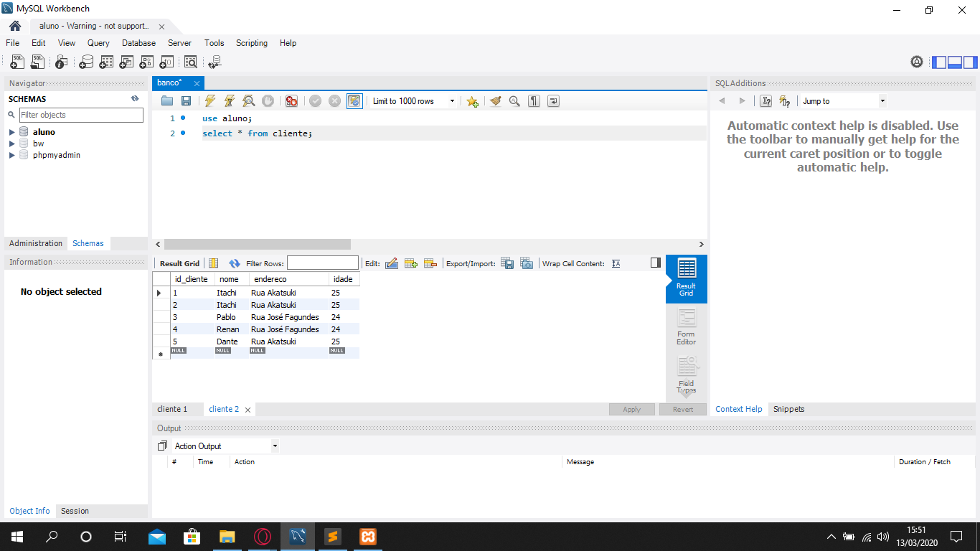
Task: Toggle invisible characters pilcrow icon
Action: [534, 101]
